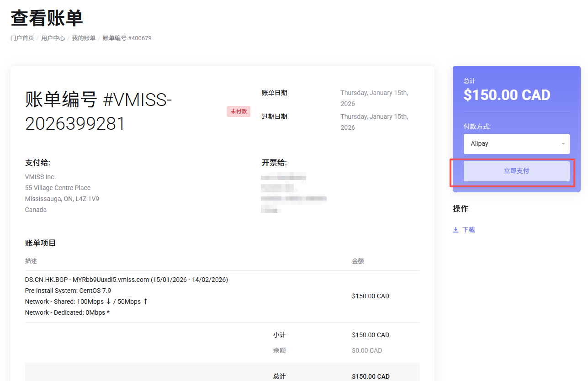Click the upload arrow next to 50Mbps
This screenshot has width=588, height=381.
(146, 302)
